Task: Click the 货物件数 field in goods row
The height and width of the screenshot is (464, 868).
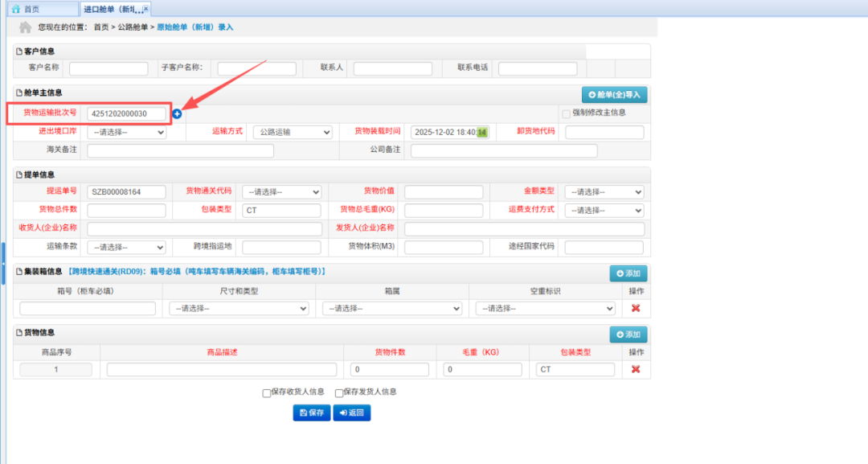Action: pos(390,369)
